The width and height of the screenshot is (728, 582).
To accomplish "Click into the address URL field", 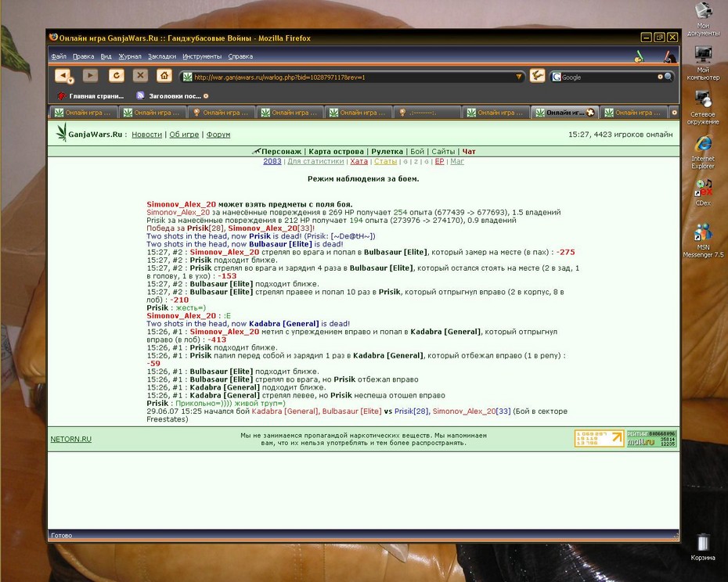I will [x=353, y=77].
